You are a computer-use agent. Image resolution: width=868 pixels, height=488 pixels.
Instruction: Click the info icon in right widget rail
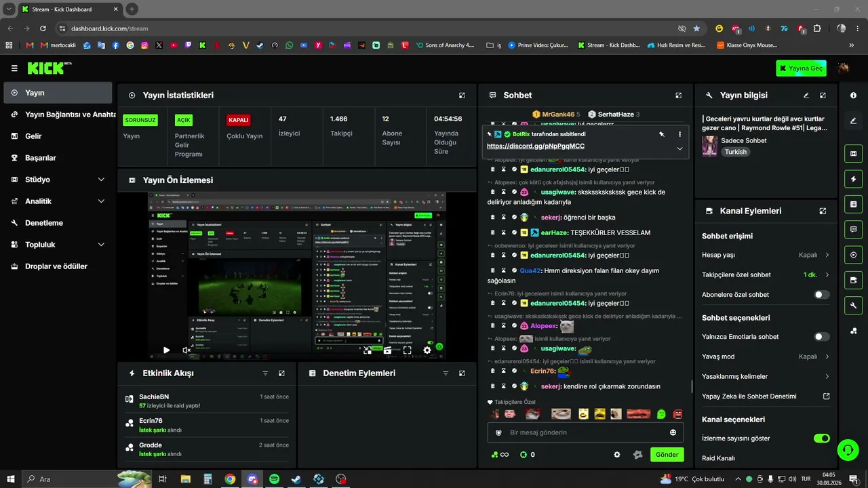click(x=853, y=96)
